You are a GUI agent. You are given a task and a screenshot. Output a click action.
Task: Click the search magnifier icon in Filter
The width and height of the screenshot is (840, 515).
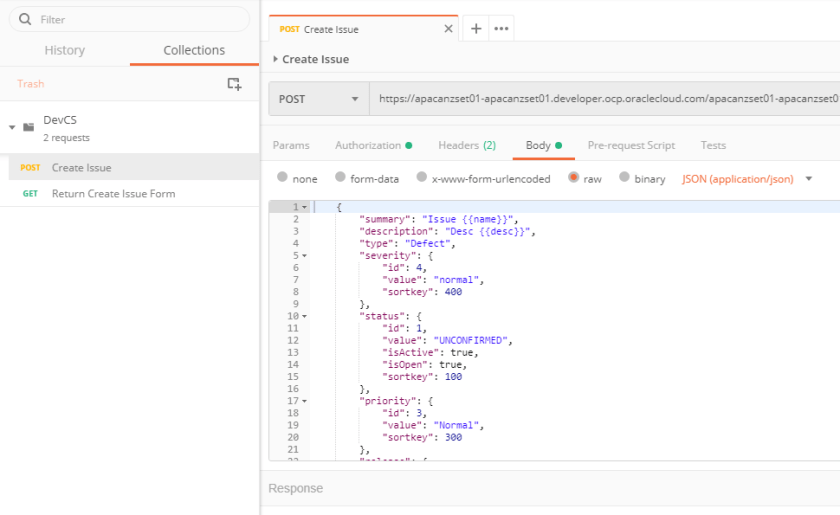24,19
